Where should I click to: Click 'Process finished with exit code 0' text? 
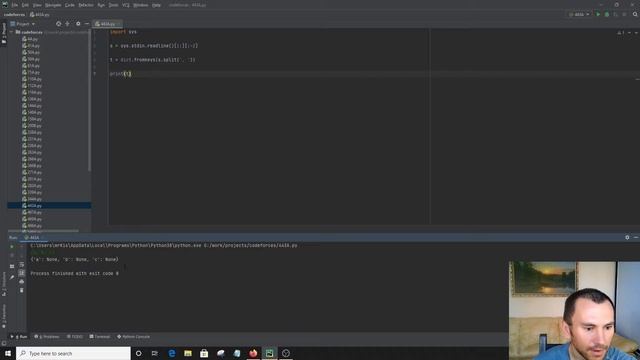pos(75,273)
